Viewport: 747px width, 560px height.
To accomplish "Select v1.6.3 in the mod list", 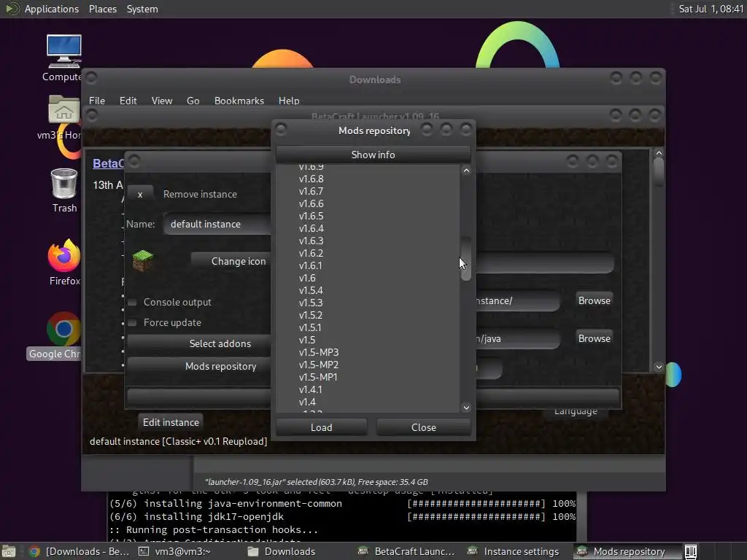I will [311, 241].
